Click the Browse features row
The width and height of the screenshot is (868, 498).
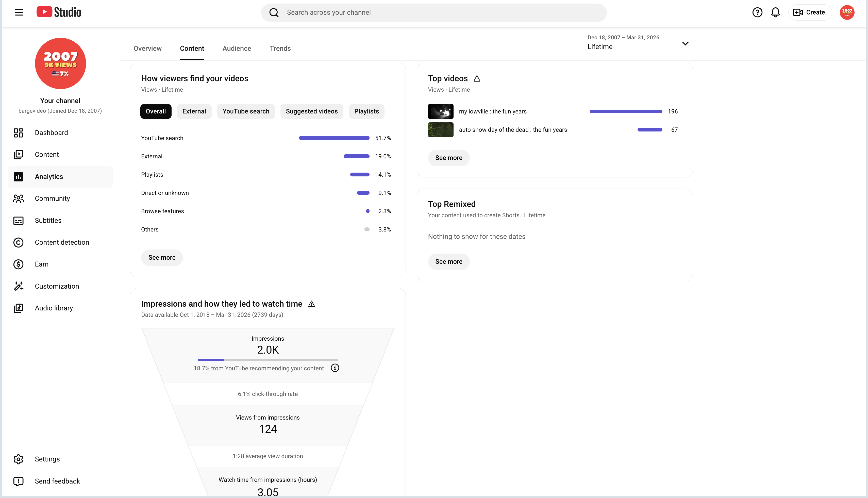click(x=266, y=211)
